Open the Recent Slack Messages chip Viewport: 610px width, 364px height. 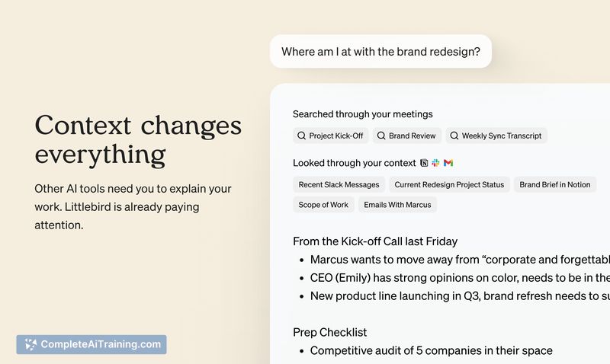click(339, 184)
